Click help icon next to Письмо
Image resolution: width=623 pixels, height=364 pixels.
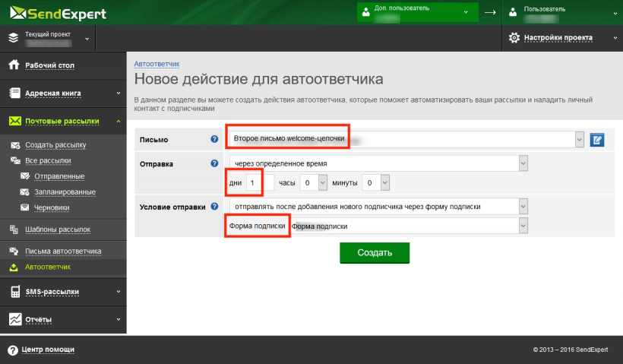(x=214, y=140)
